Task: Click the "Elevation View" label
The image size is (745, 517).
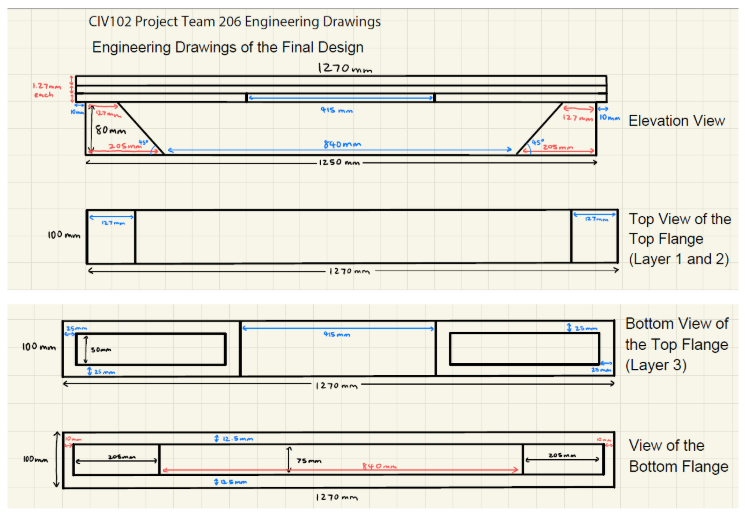Action: point(677,121)
